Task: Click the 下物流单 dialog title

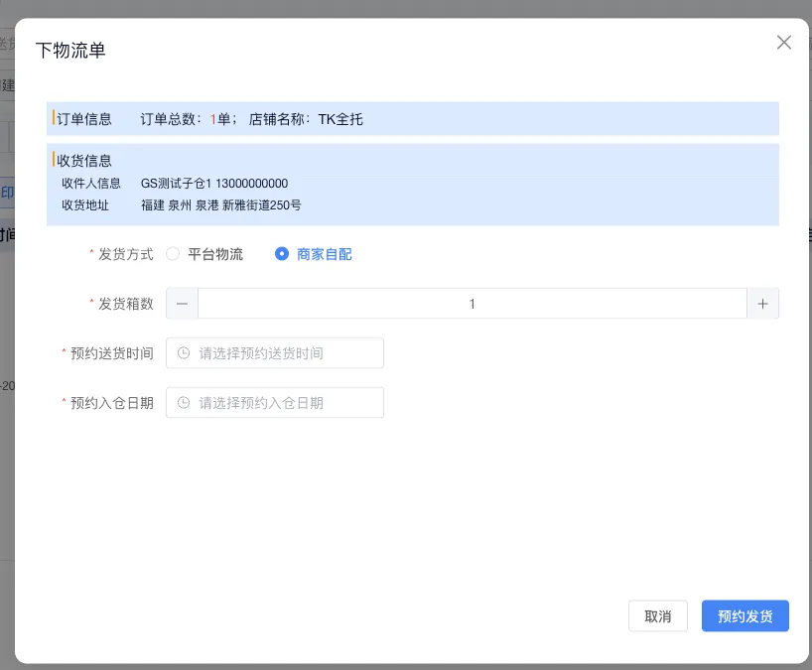Action: (x=70, y=51)
